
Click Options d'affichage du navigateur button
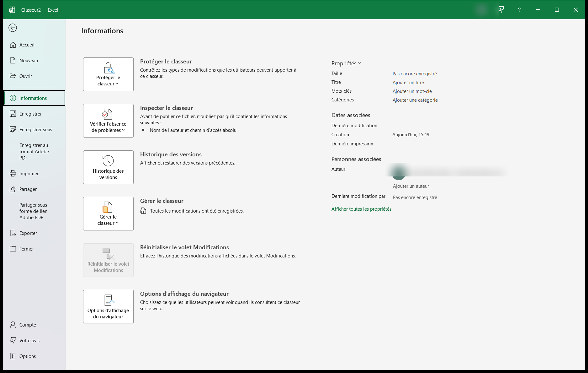tap(108, 307)
